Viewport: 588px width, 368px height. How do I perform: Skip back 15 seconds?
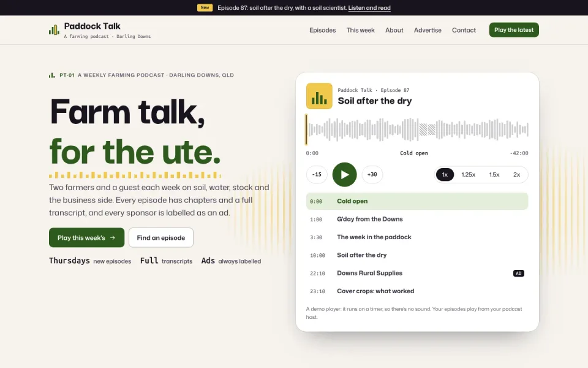click(x=317, y=175)
